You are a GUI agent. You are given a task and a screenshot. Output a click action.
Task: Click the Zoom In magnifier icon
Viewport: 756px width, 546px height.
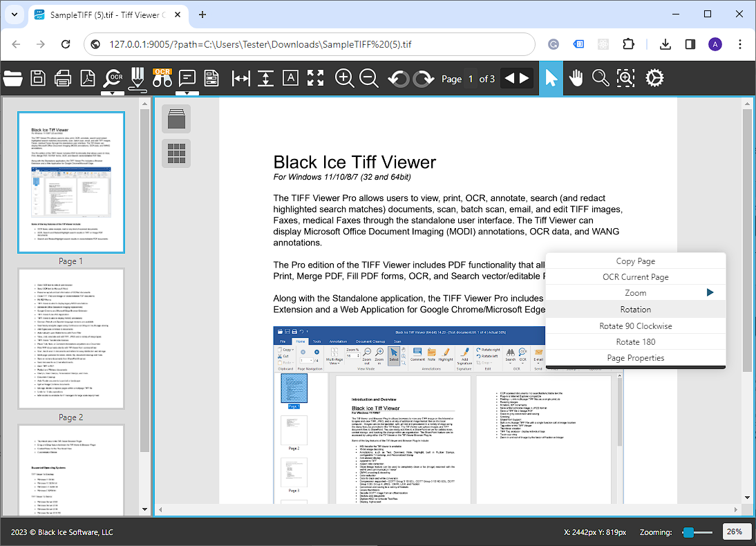tap(344, 78)
